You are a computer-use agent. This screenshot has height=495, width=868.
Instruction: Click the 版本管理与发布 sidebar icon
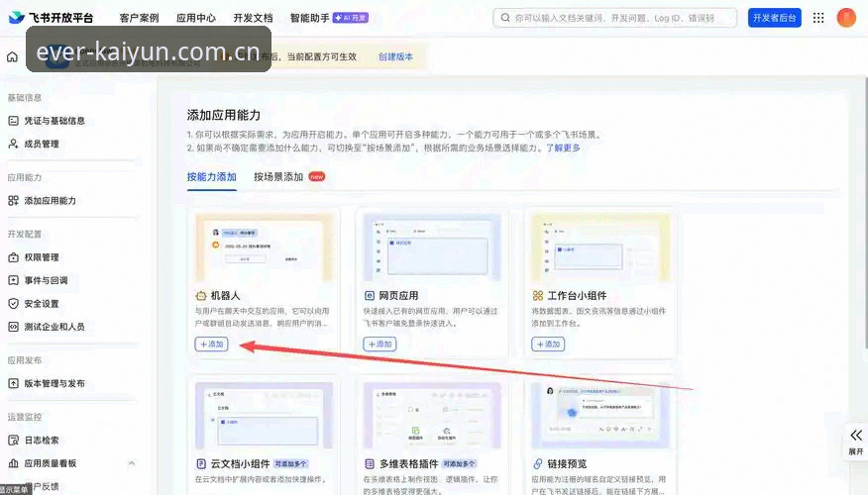click(x=13, y=383)
